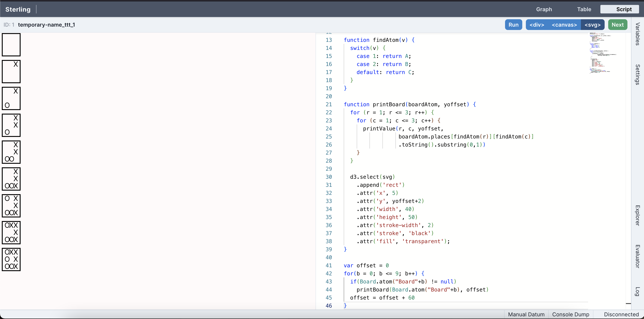This screenshot has height=319, width=644.
Task: Click the green Next button
Action: point(617,25)
